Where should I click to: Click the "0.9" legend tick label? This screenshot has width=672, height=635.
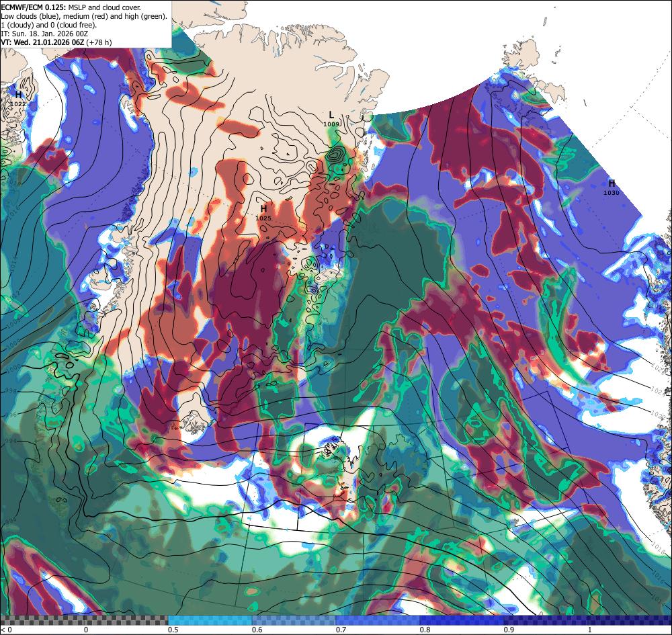click(509, 630)
